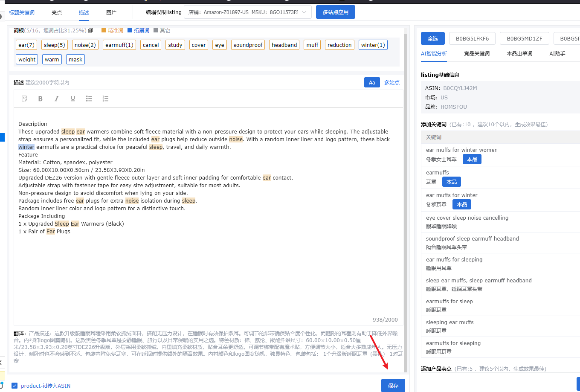Switch to the 亮点 tab
The image size is (580, 392).
pos(57,12)
